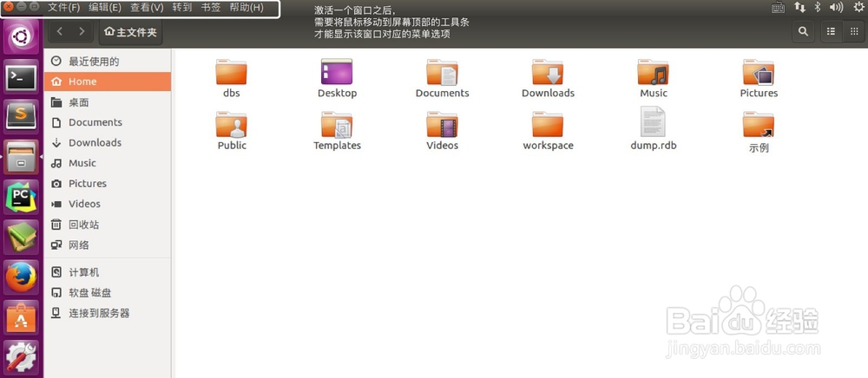Image resolution: width=868 pixels, height=378 pixels.
Task: Go to Documents in the sidebar
Action: click(108, 123)
